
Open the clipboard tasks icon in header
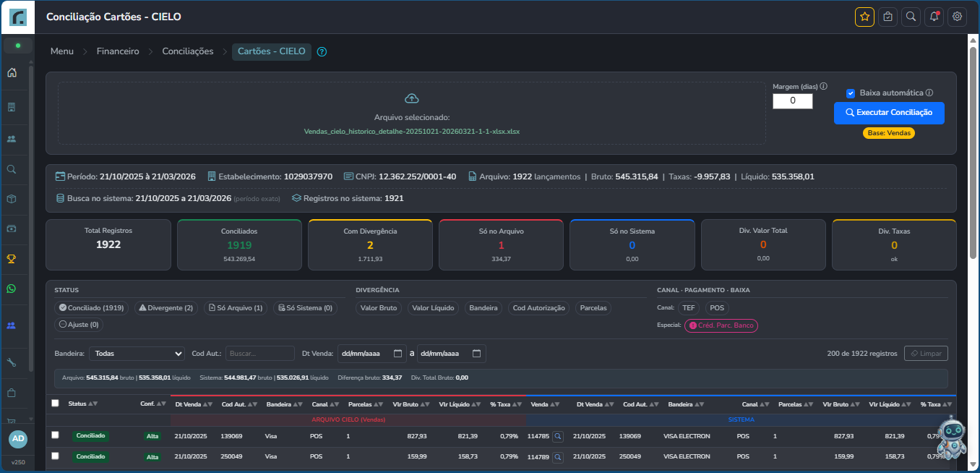point(887,17)
